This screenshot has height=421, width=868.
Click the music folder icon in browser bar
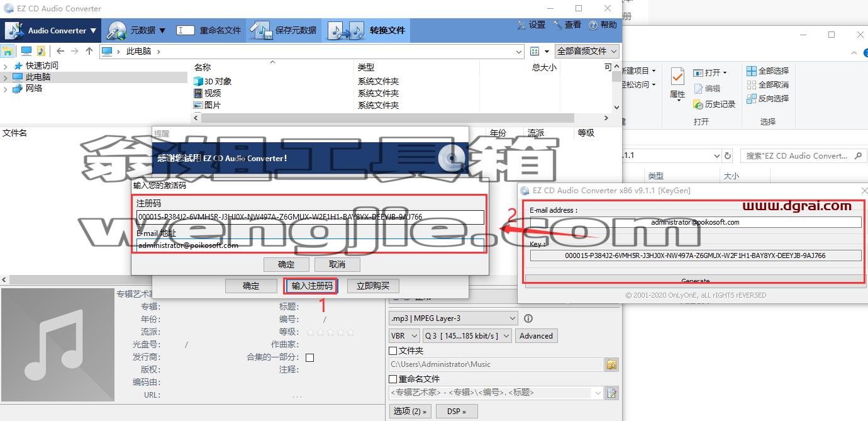(x=41, y=51)
